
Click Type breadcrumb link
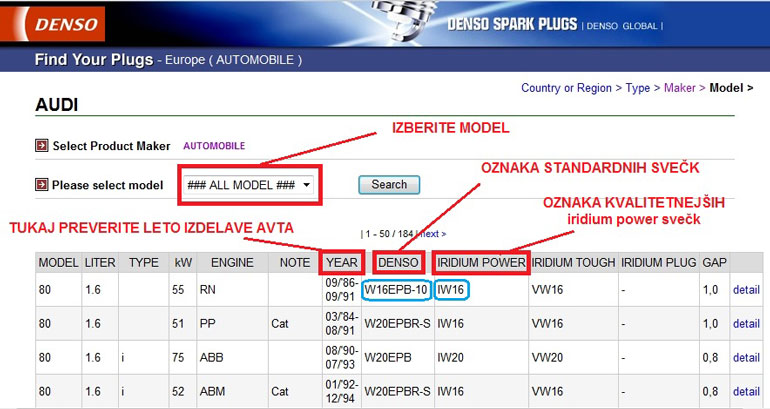[x=637, y=88]
